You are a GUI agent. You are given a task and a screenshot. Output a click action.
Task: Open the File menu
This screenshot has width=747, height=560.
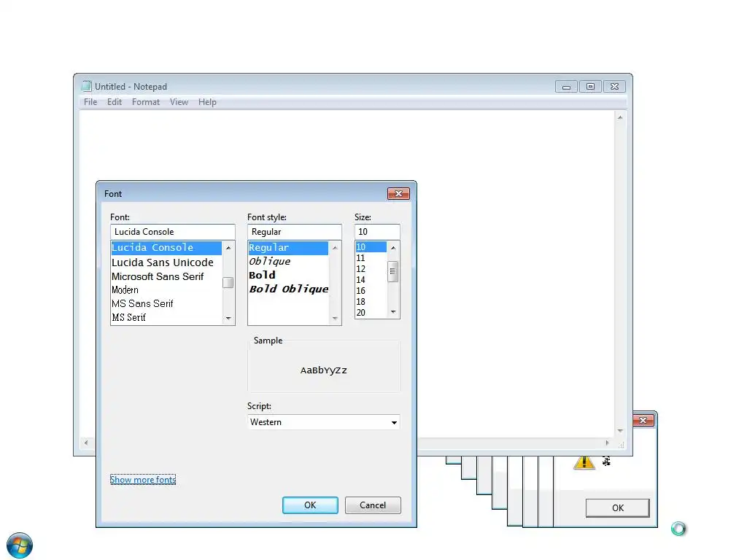(90, 102)
